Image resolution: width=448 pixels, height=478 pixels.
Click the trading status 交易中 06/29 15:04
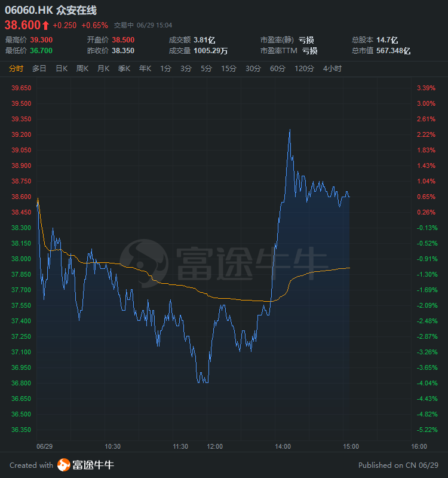143,25
